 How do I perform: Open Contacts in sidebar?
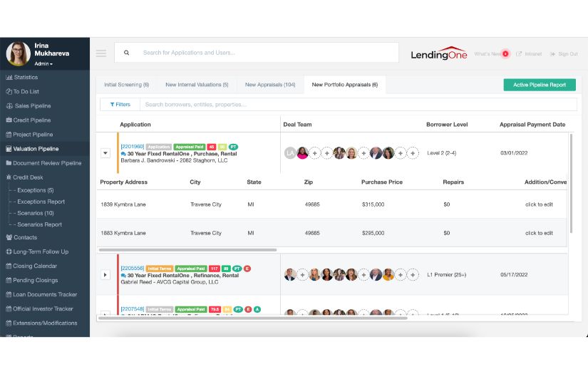tap(21, 237)
